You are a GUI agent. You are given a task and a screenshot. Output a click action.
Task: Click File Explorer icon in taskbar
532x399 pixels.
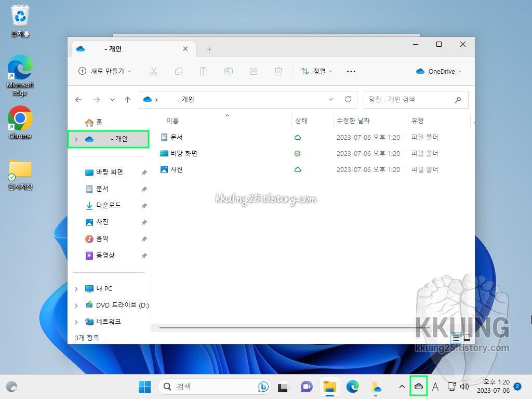point(330,387)
